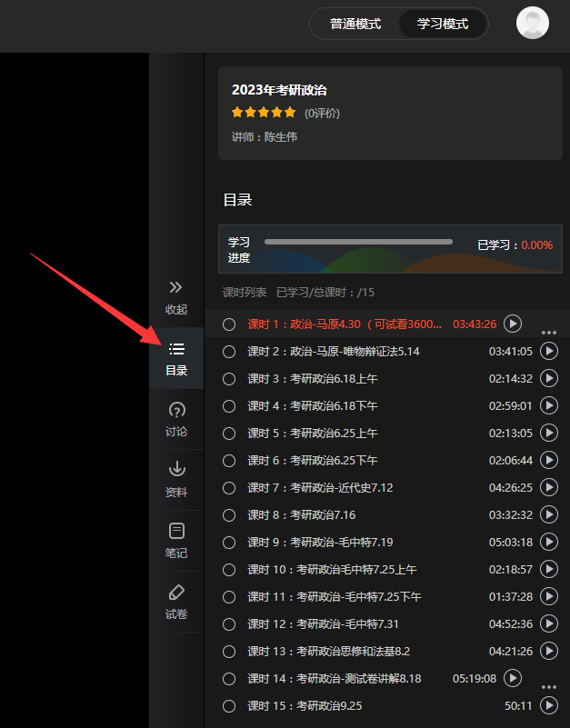Play 课时 10 毛中特7.25上午

[x=548, y=569]
